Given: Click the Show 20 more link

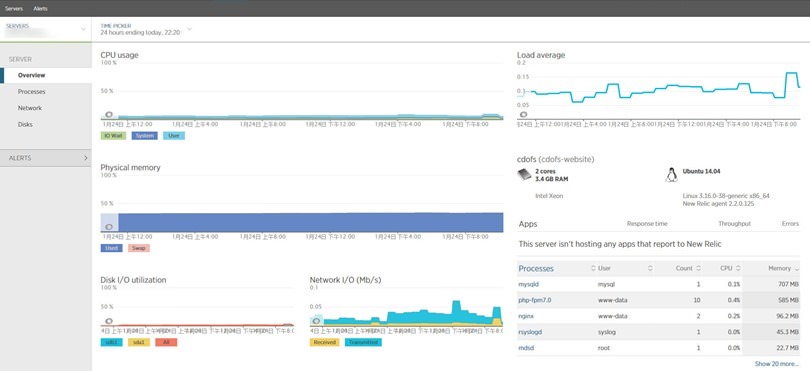Looking at the screenshot, I should [x=776, y=364].
